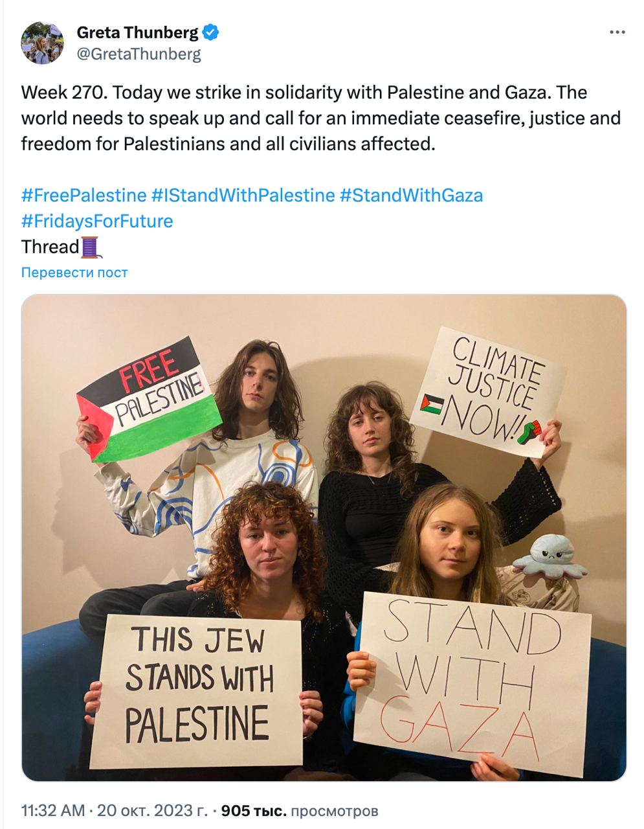Click the blue verified badge icon

[x=211, y=32]
